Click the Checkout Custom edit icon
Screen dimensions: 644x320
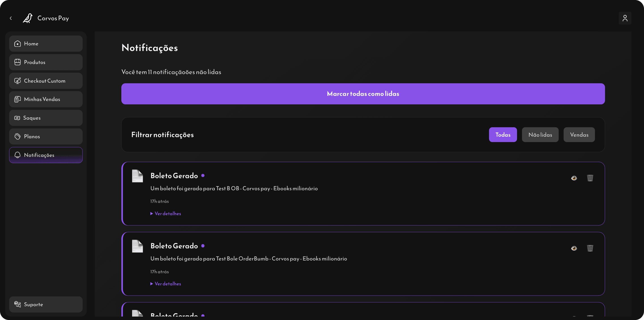tap(17, 81)
